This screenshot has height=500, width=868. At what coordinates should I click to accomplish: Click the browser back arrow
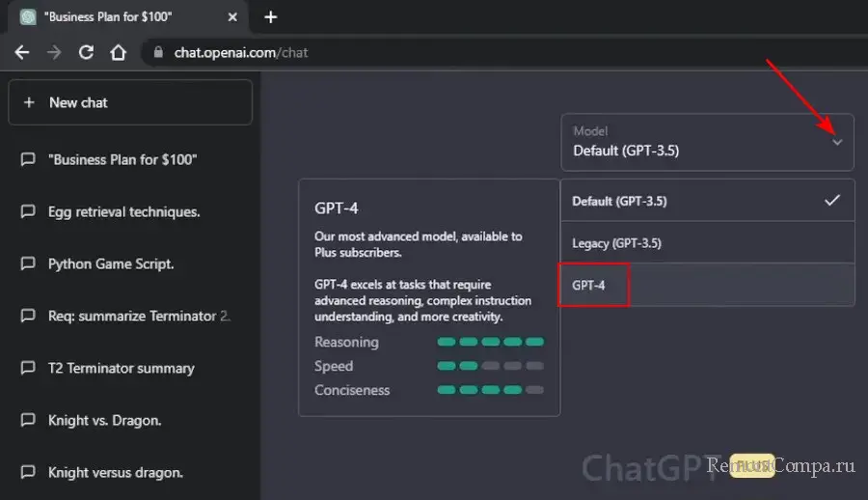tap(21, 52)
